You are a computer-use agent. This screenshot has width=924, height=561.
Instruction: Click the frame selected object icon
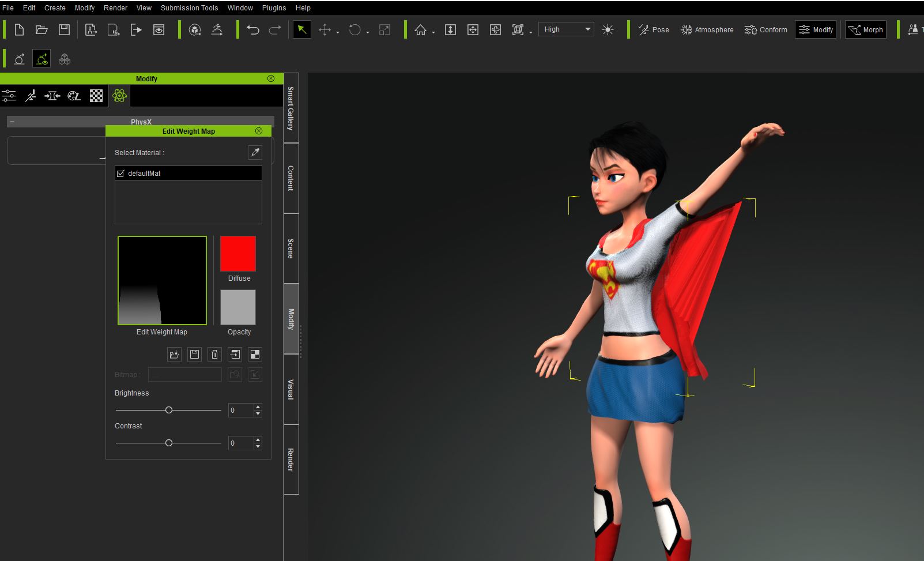click(518, 30)
